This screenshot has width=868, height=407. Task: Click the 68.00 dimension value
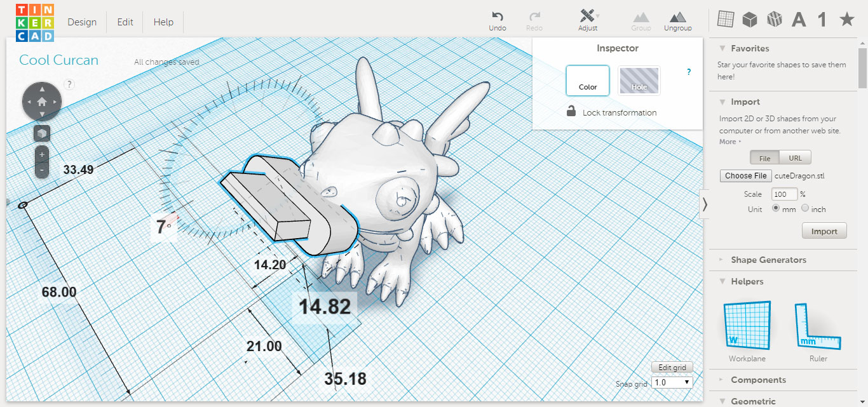pos(58,292)
